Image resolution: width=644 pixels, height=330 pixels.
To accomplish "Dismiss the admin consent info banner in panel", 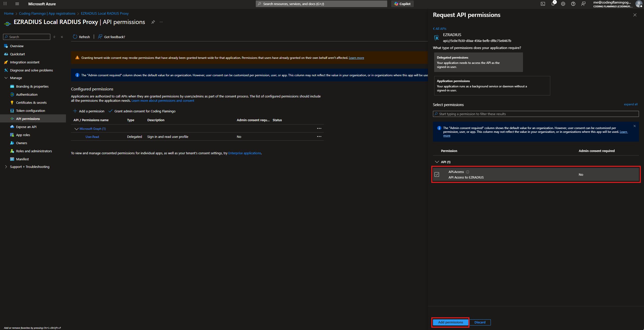I will point(634,126).
